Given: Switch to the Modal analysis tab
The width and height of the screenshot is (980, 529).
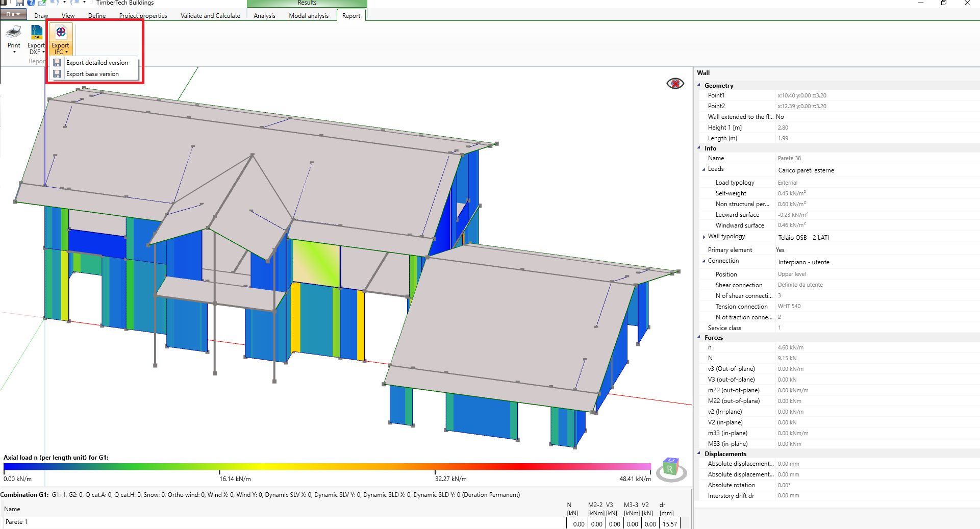Looking at the screenshot, I should (309, 16).
